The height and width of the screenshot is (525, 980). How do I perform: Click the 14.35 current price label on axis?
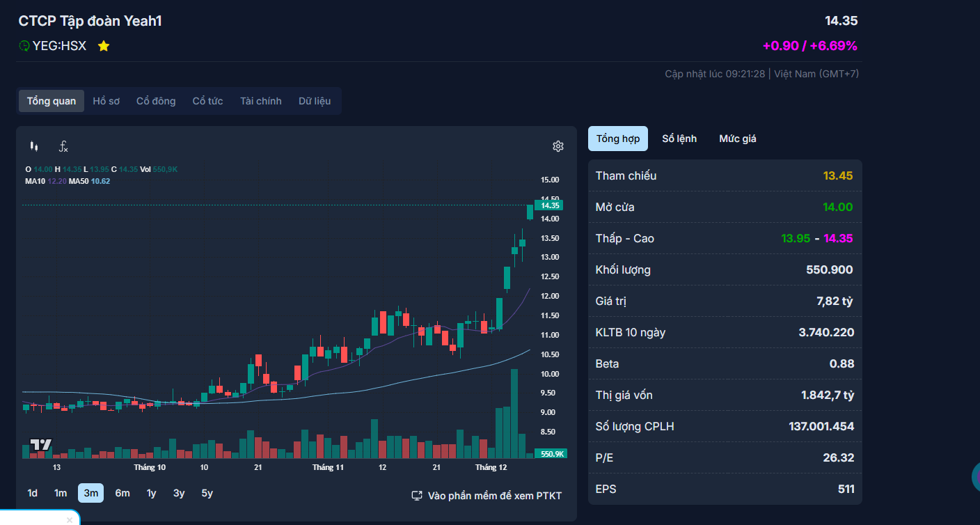tap(549, 205)
